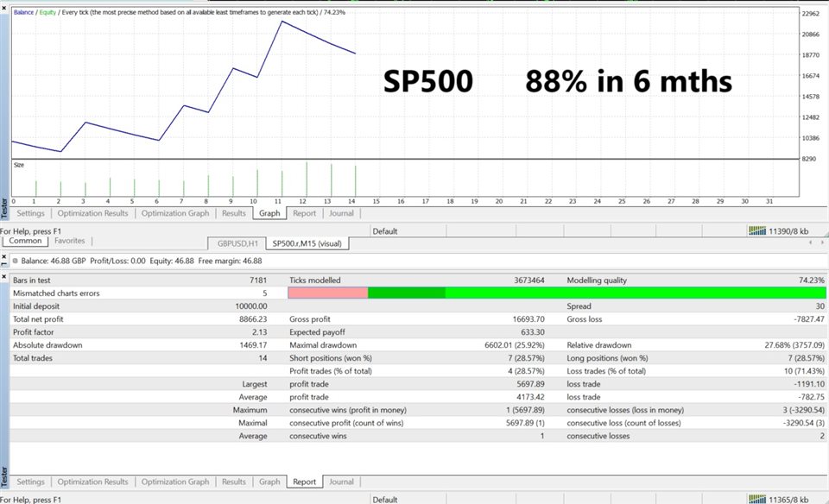Click the Size label of the volume subgraph

pyautogui.click(x=18, y=165)
